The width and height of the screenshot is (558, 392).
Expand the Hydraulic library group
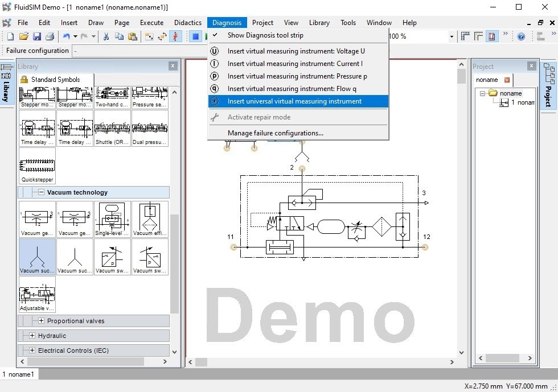32,336
